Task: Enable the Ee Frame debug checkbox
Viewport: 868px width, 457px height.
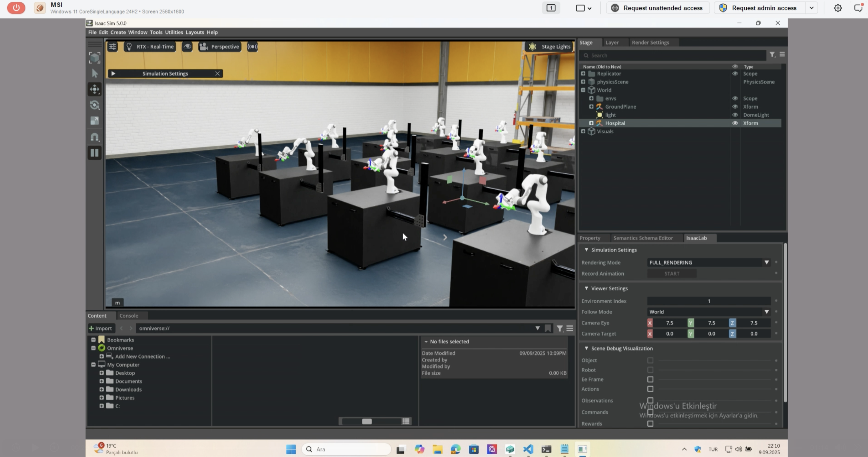Action: tap(650, 379)
